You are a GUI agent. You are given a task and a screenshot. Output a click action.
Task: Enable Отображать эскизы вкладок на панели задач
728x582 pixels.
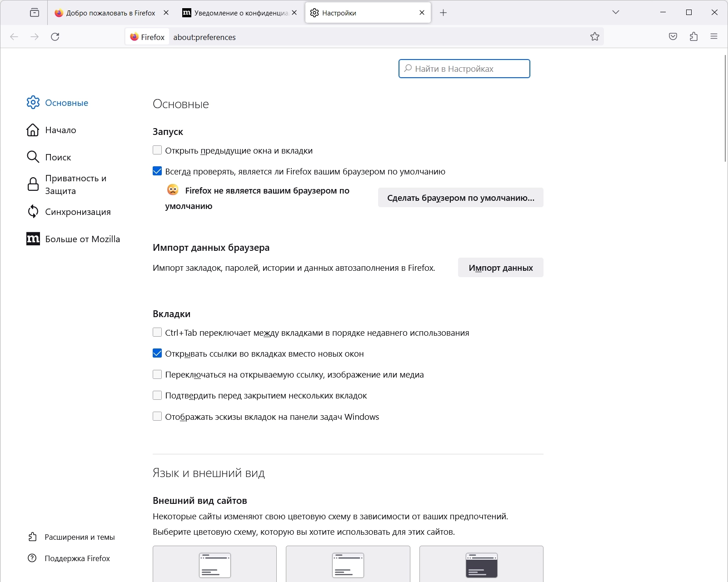coord(157,417)
